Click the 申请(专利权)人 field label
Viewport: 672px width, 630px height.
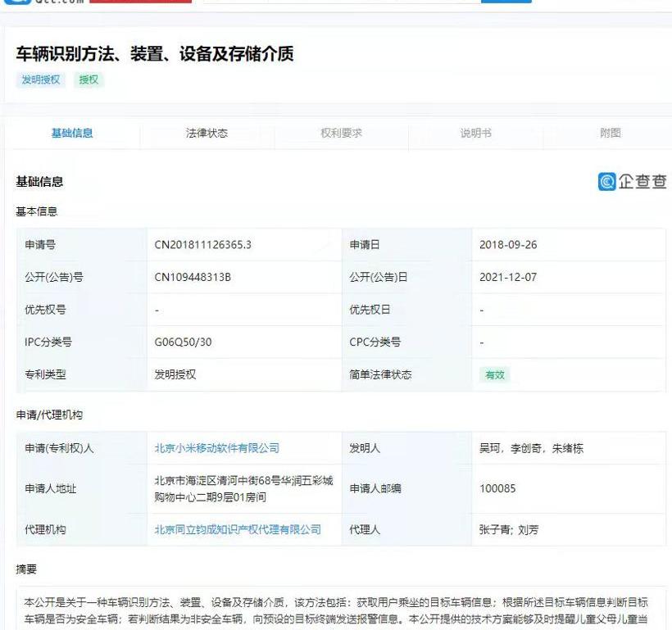point(59,448)
